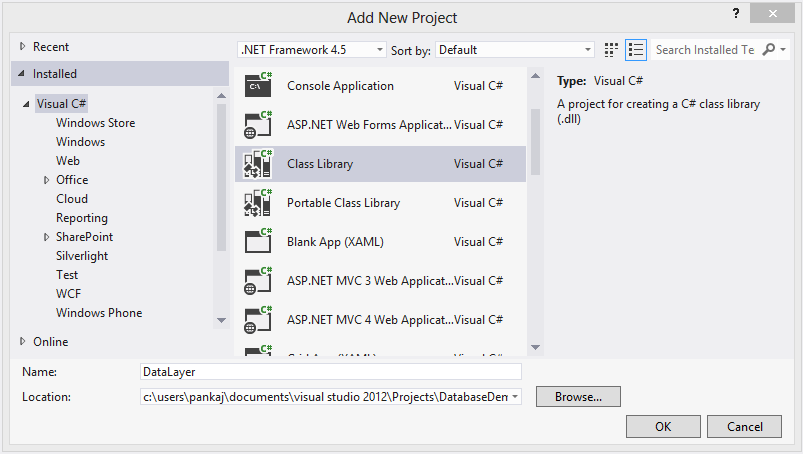This screenshot has height=454, width=803.
Task: Select the Web category
Action: [x=68, y=161]
